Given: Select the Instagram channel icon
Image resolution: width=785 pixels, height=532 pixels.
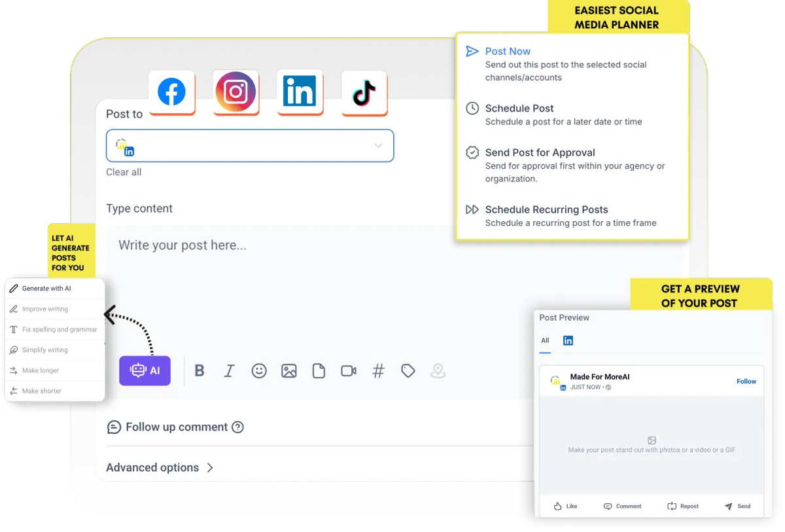Looking at the screenshot, I should pos(235,92).
